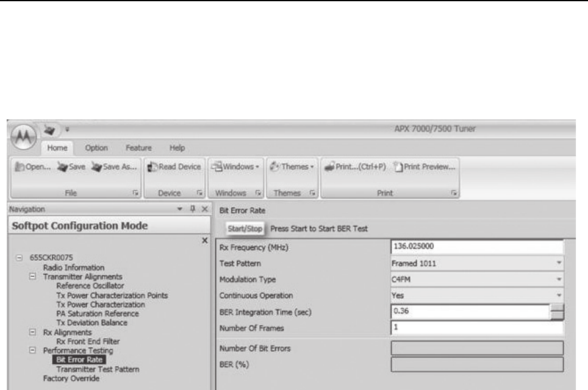
Task: Select Radio Information in the tree
Action: click(74, 268)
